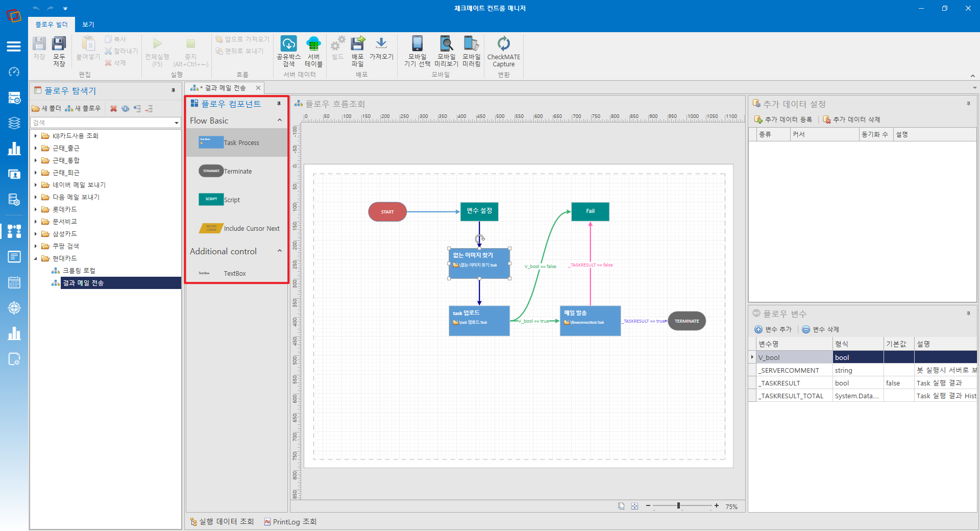Pin the 플로우 컴포넌트 panel
Viewport: 980px width, 531px height.
coord(279,104)
